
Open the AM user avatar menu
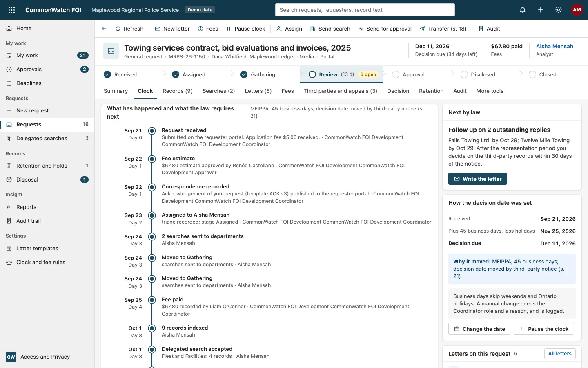coord(577,10)
